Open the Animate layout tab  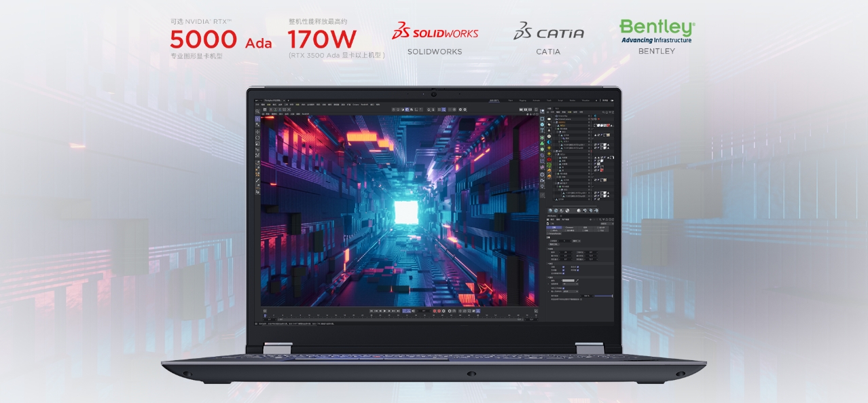coord(537,101)
